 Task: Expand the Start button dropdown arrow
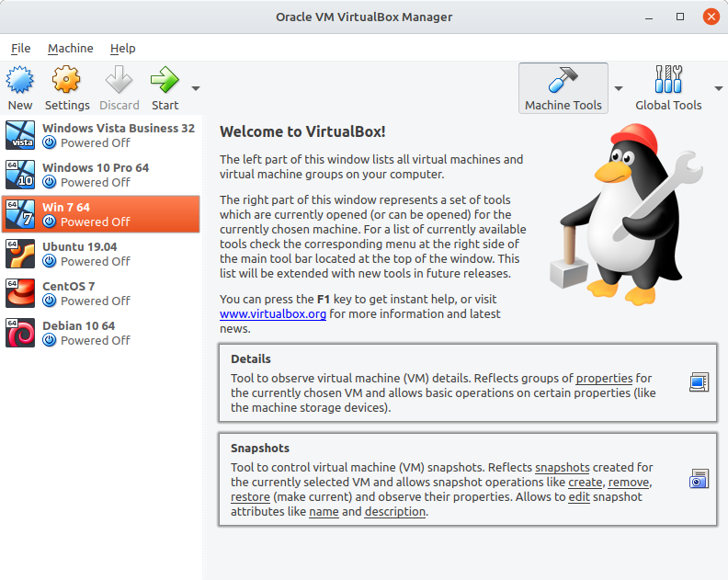point(196,88)
